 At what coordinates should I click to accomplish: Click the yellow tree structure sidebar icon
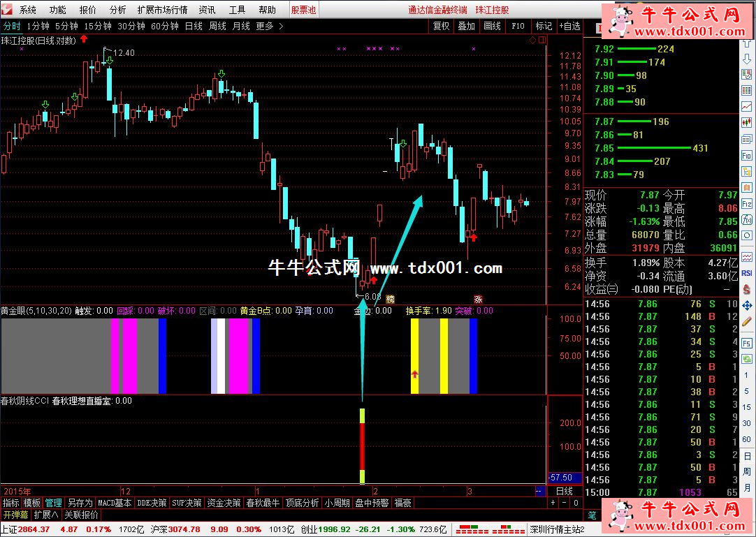[x=747, y=172]
